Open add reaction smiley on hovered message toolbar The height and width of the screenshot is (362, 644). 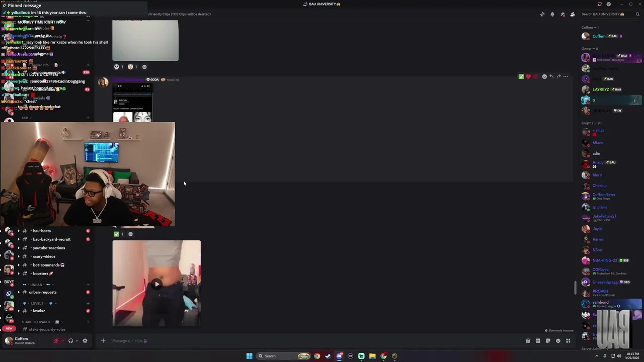(544, 76)
